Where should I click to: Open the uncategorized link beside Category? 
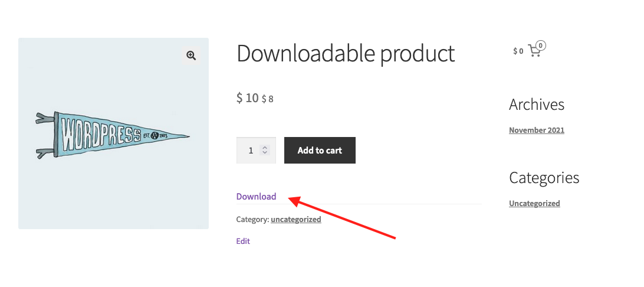click(295, 219)
